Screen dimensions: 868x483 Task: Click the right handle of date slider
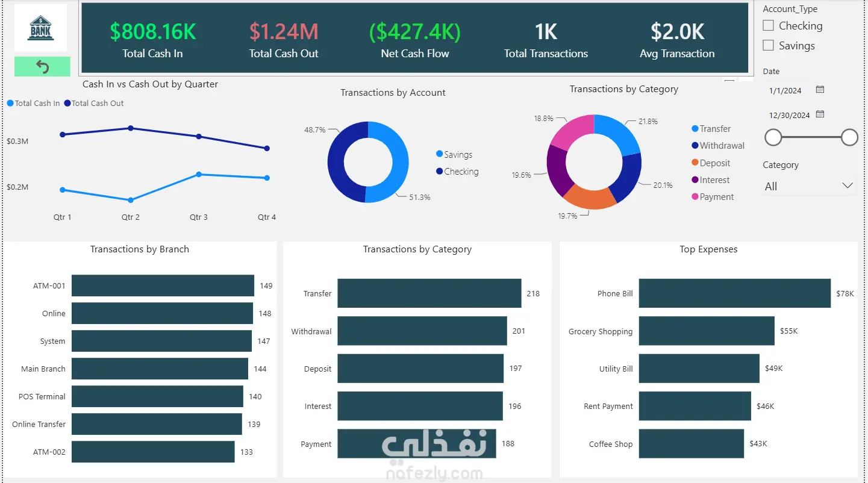pos(849,137)
